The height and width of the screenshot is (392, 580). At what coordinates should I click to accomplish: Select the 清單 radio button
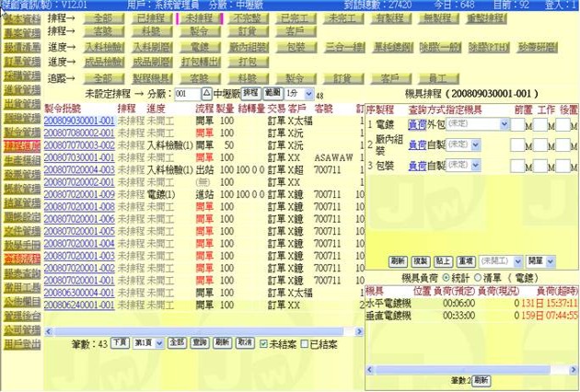(475, 277)
